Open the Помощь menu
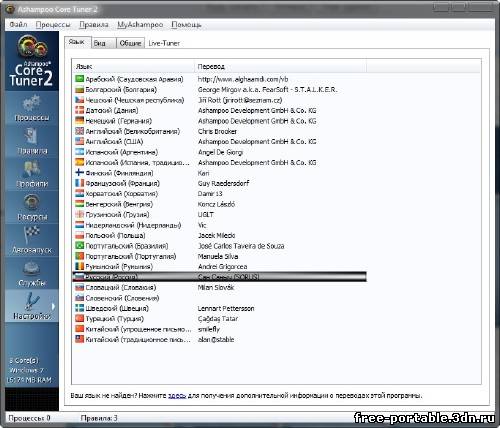The image size is (500, 428). [x=186, y=25]
